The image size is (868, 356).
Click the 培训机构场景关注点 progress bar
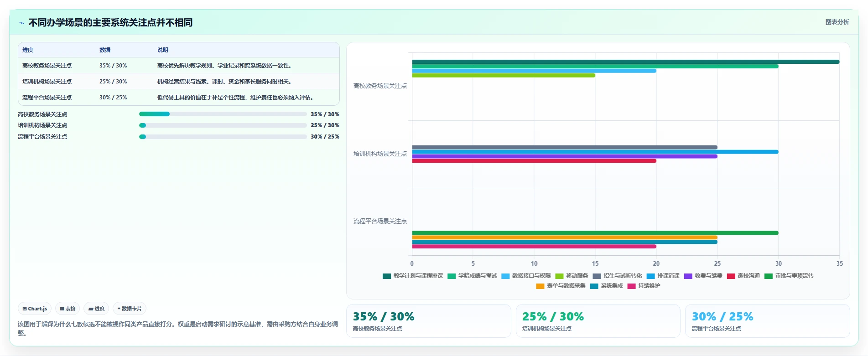click(223, 125)
